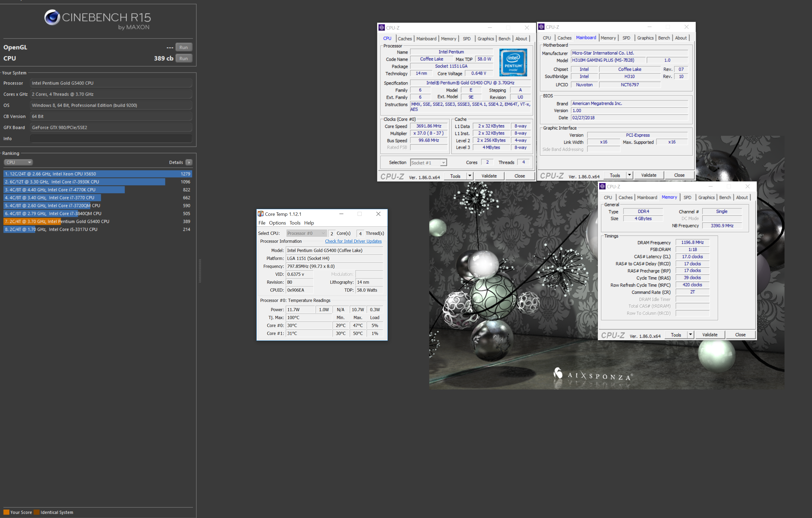812x518 pixels.
Task: Click Tools button in CPU-Z CPU window
Action: point(455,176)
